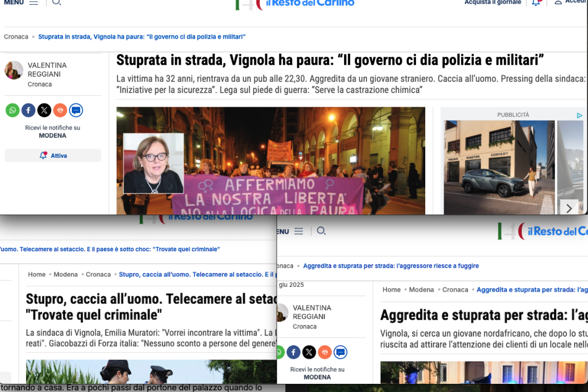Share article on WhatsApp in top window
The image size is (588, 392).
13,111
